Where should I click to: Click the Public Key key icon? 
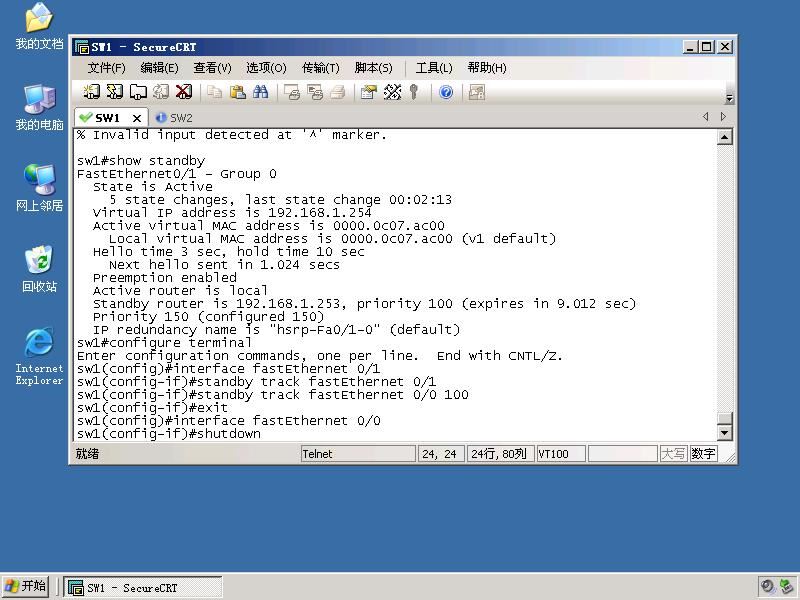click(x=414, y=92)
